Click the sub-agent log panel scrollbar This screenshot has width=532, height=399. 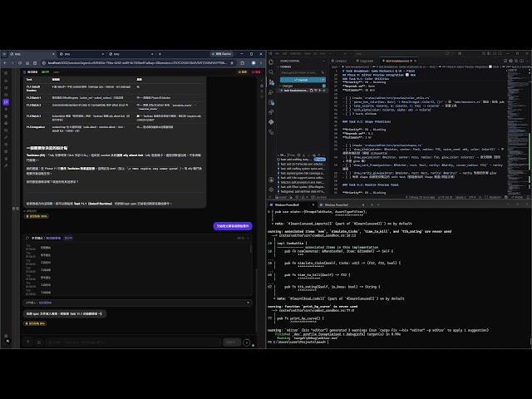[251, 249]
